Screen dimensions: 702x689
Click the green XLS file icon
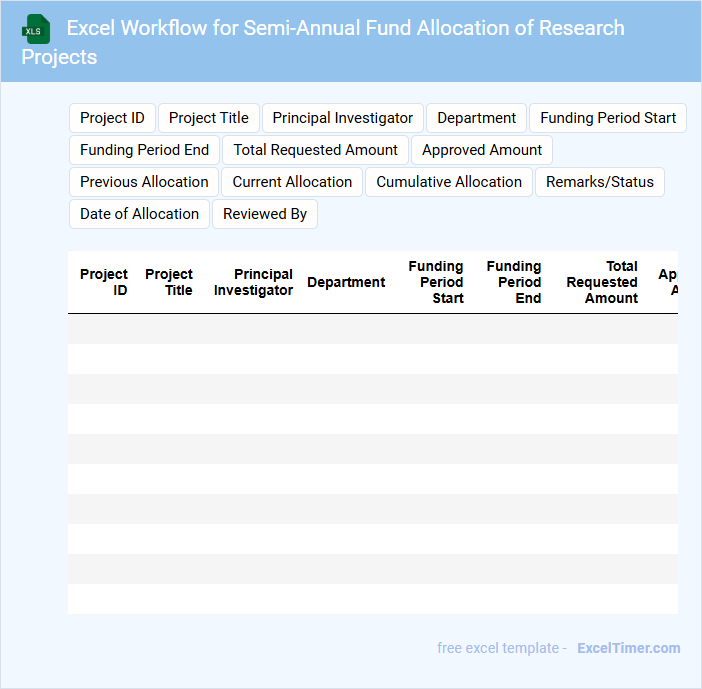(36, 29)
